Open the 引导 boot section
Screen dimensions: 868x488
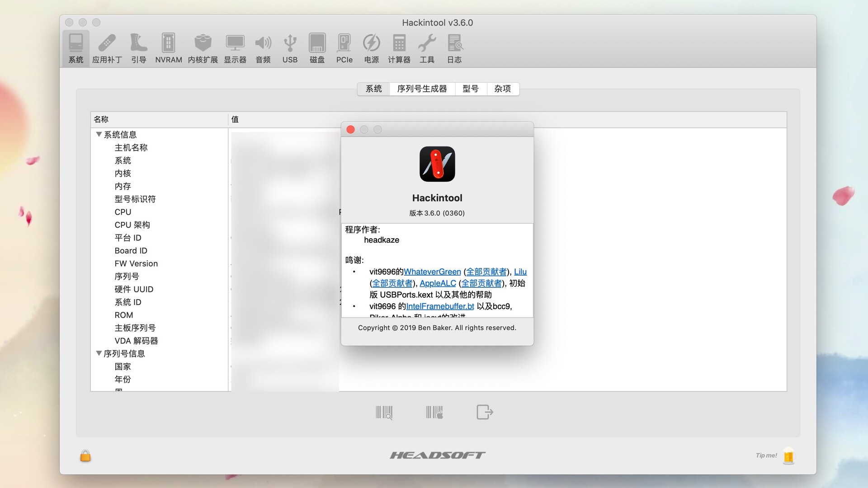[138, 47]
